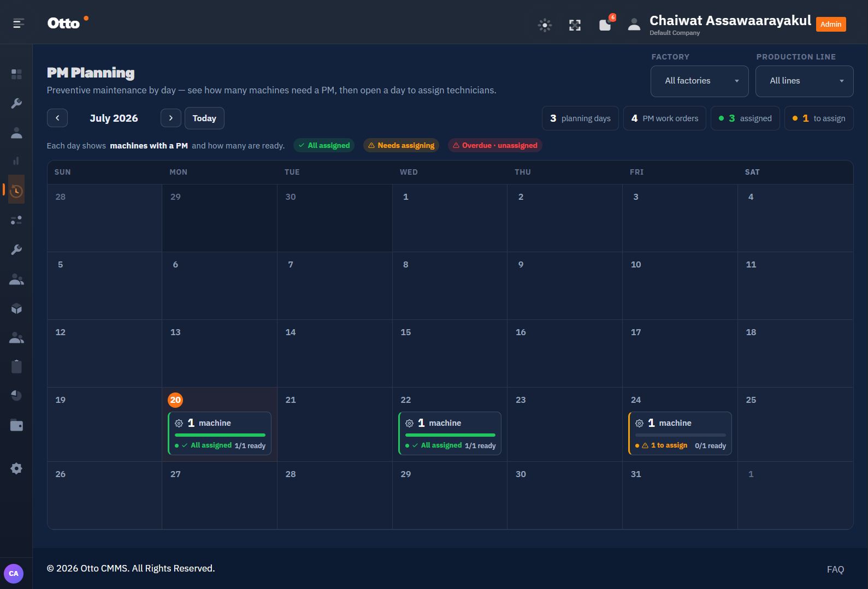Click the Overdue unassigned legend pill

495,145
